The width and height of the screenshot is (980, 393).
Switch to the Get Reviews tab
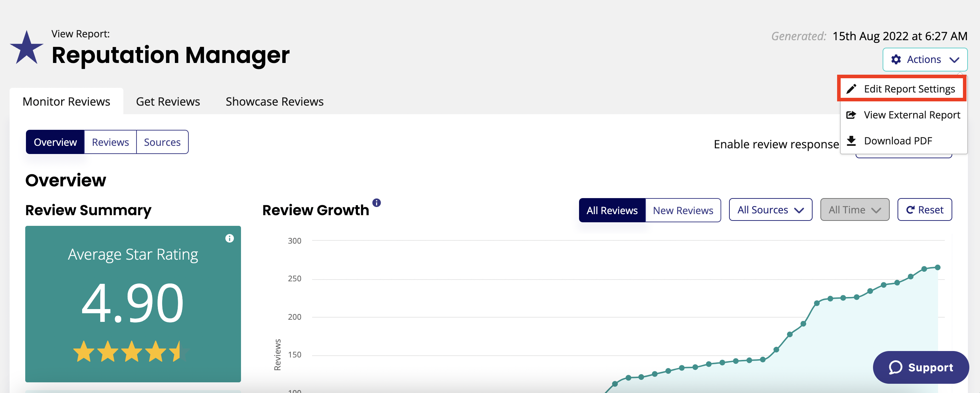tap(168, 101)
